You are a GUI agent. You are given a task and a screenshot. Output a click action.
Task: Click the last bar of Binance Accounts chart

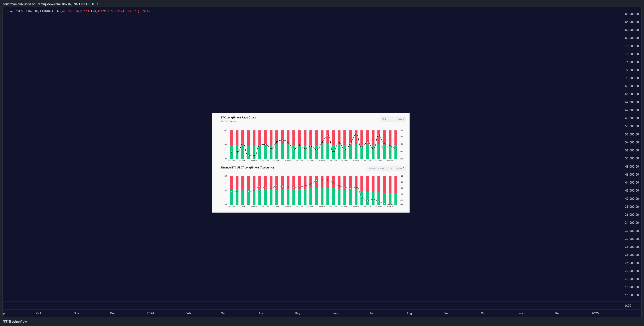396,190
